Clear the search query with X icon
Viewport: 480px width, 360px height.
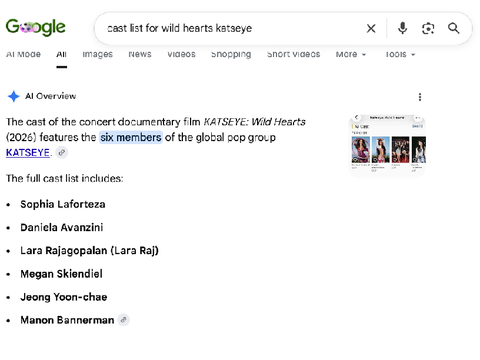pyautogui.click(x=371, y=28)
